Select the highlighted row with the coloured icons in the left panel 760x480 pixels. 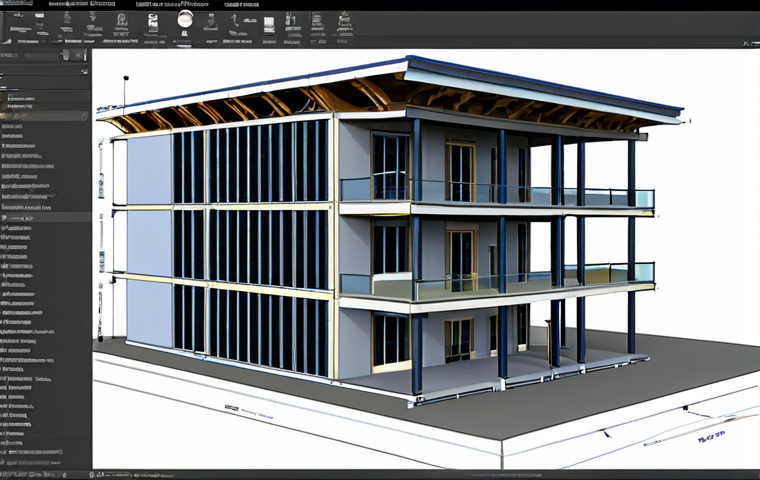click(x=45, y=116)
